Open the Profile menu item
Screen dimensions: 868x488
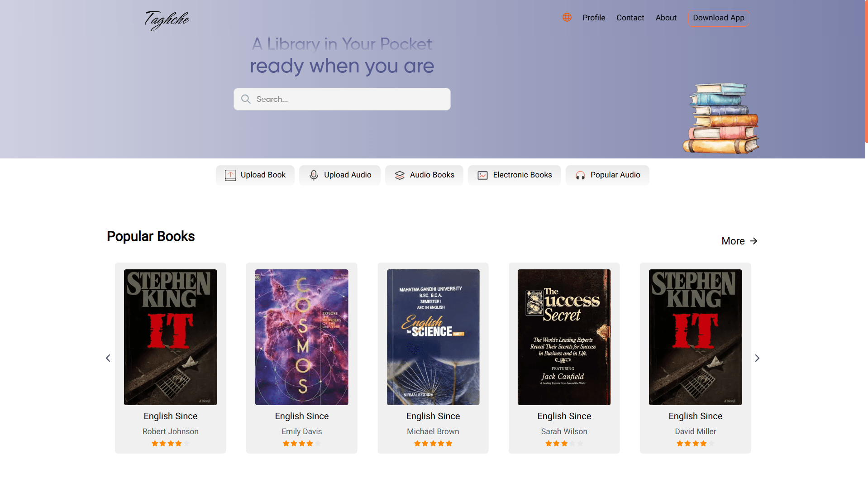594,18
